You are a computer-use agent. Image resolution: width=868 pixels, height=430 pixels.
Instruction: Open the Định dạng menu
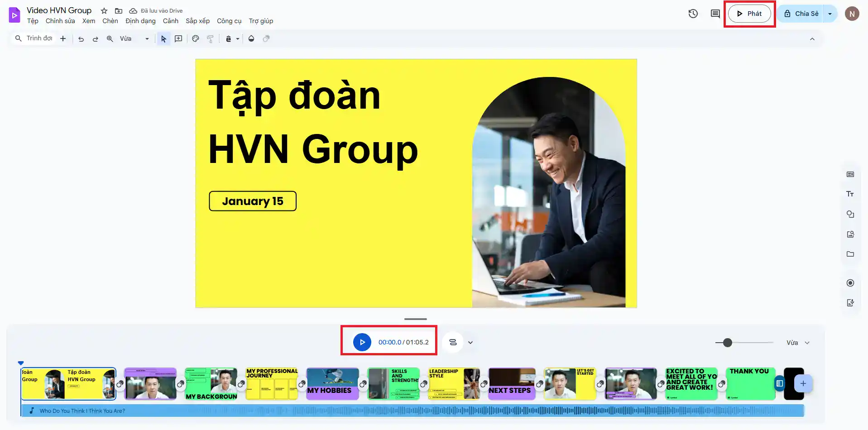tap(140, 21)
